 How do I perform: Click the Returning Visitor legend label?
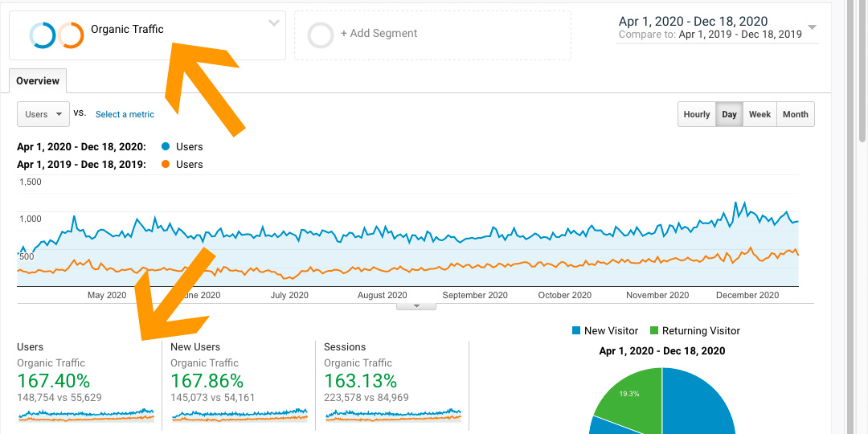(x=701, y=331)
